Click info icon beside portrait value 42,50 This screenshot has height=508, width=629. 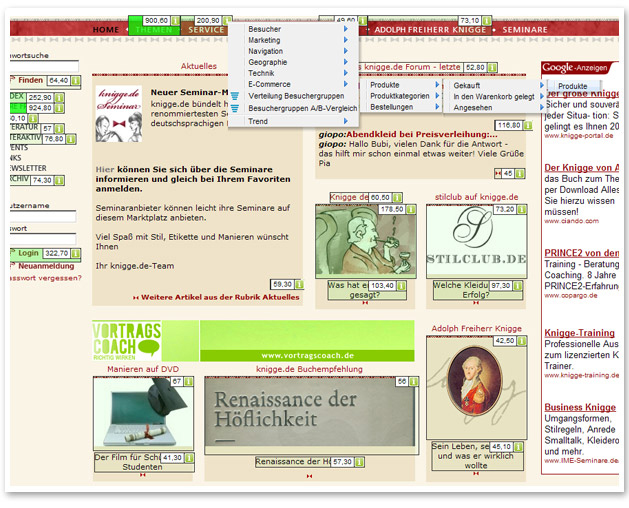521,341
